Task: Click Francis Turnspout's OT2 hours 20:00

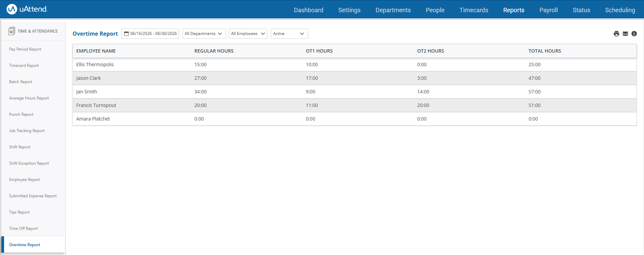Action: coord(423,105)
